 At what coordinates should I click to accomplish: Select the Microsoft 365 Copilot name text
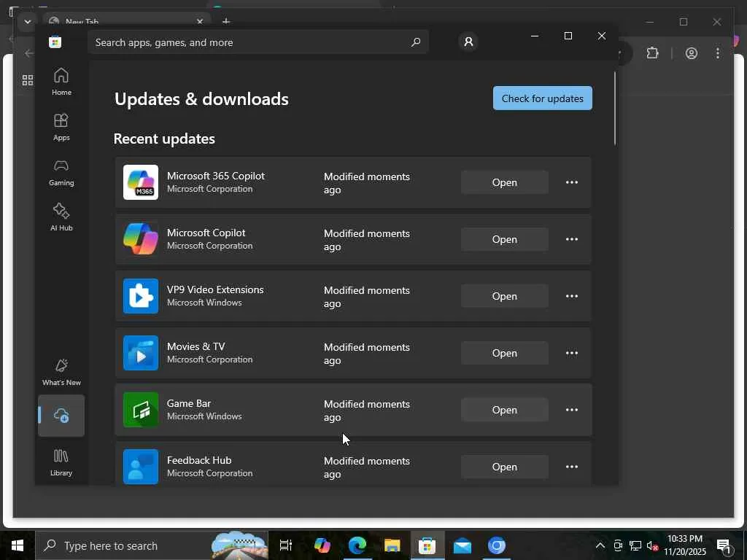coord(216,176)
